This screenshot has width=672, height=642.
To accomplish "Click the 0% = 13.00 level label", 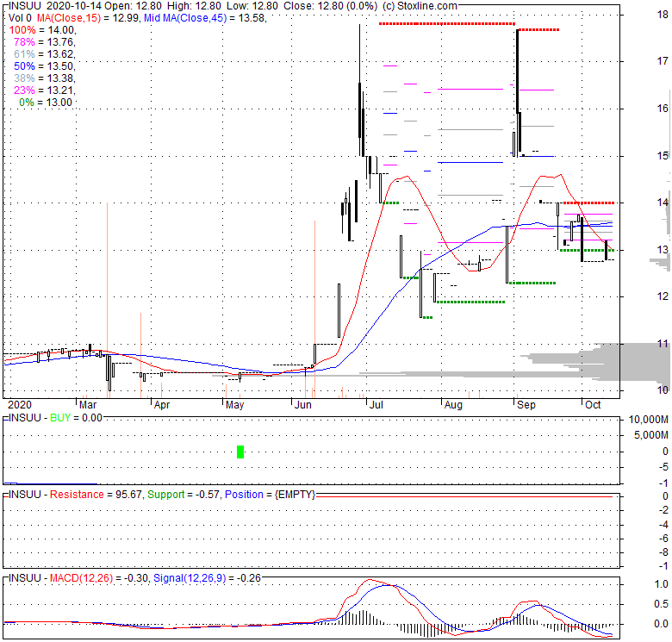I will point(46,103).
